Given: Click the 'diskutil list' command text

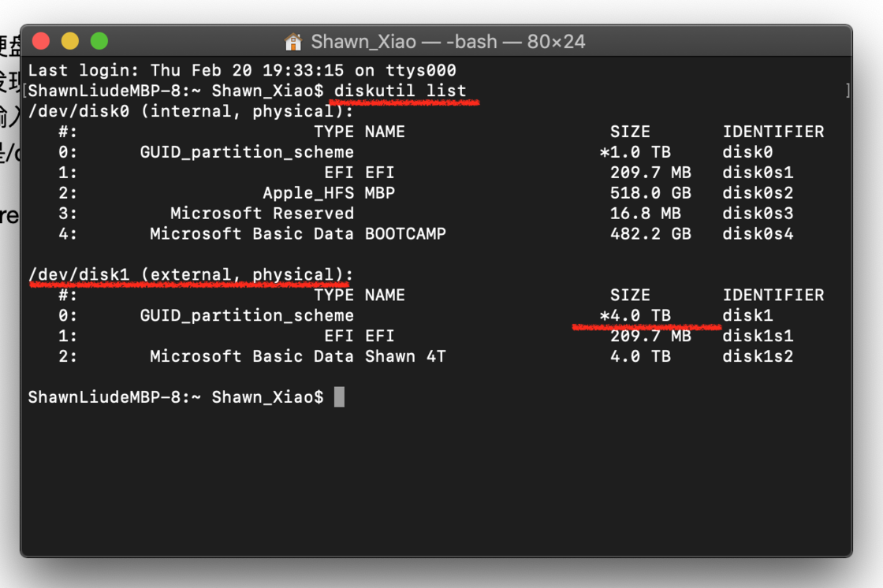Looking at the screenshot, I should point(401,91).
